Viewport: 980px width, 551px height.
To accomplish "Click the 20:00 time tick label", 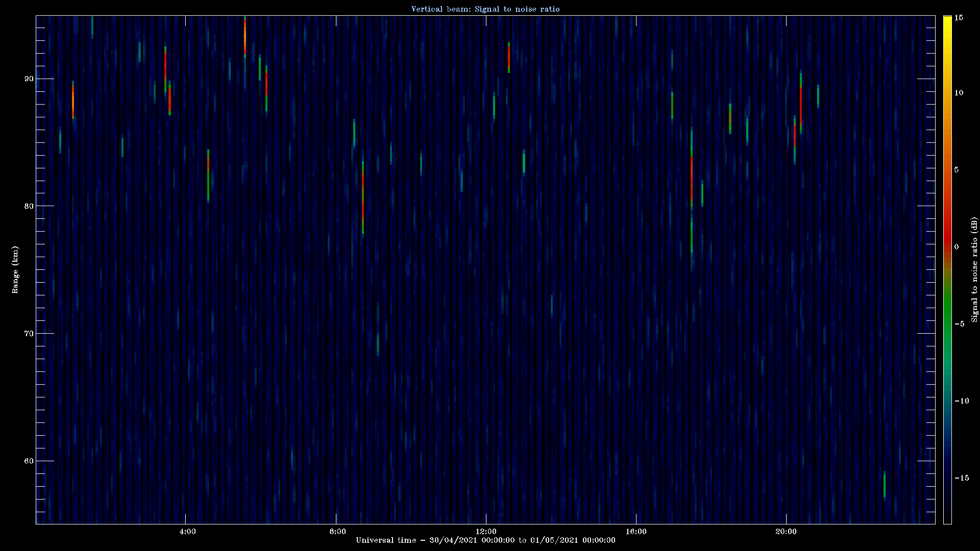I will 786,532.
